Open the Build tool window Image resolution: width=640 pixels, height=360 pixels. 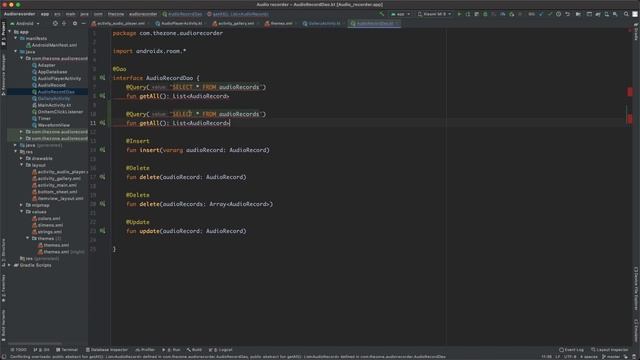pos(194,350)
